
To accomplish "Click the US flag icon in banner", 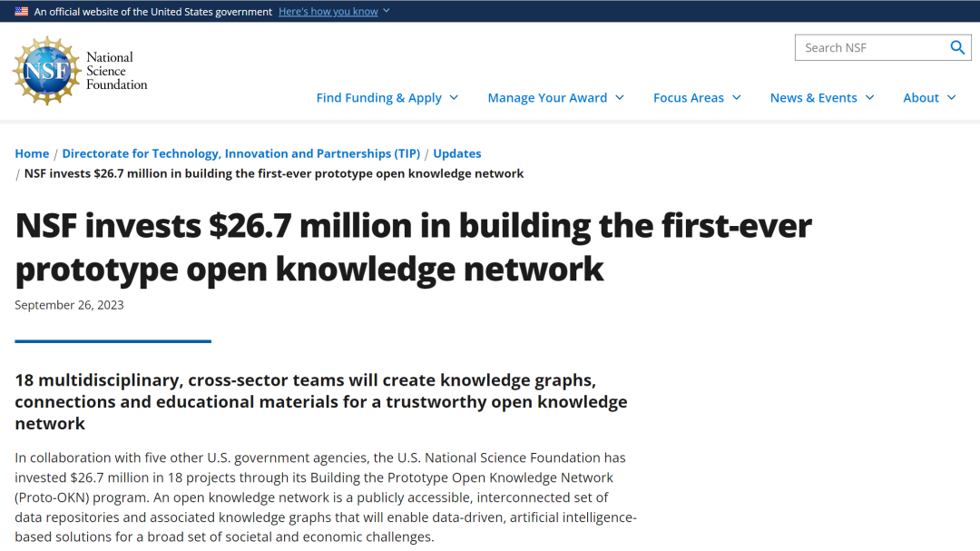I will (x=21, y=11).
